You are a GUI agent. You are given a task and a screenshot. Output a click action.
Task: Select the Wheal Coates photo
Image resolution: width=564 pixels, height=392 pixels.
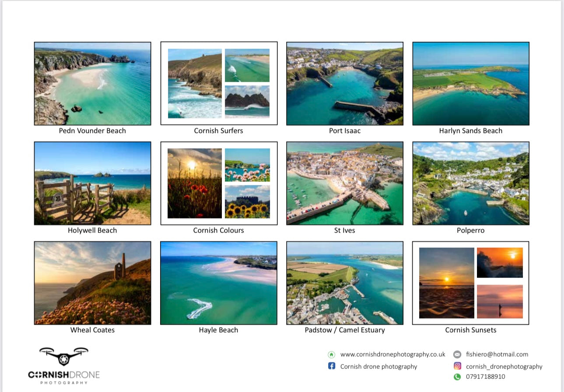93,283
